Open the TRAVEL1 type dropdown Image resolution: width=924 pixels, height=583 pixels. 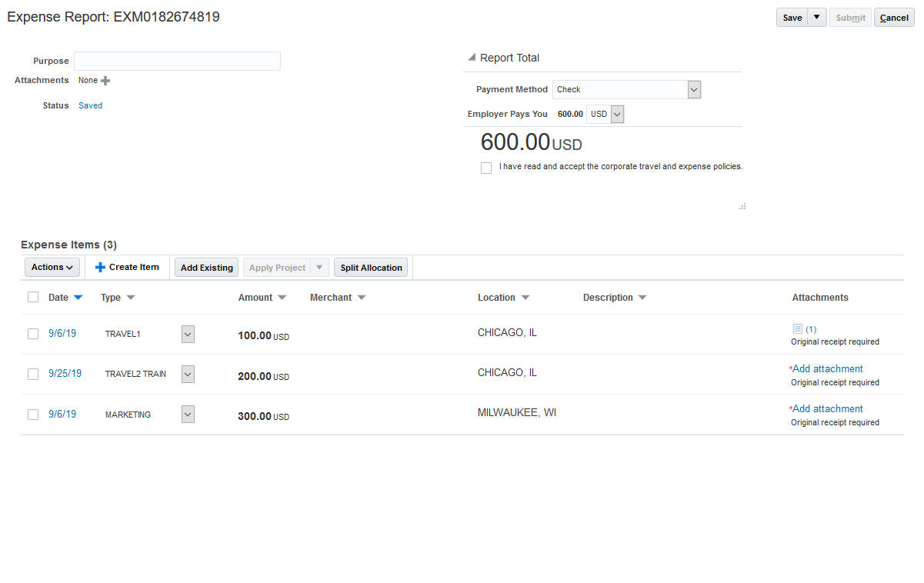(188, 334)
